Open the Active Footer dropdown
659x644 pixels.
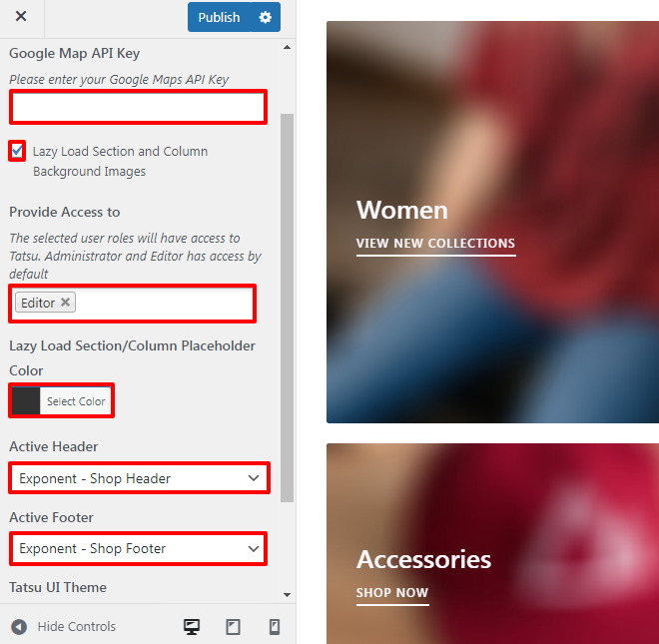(138, 548)
